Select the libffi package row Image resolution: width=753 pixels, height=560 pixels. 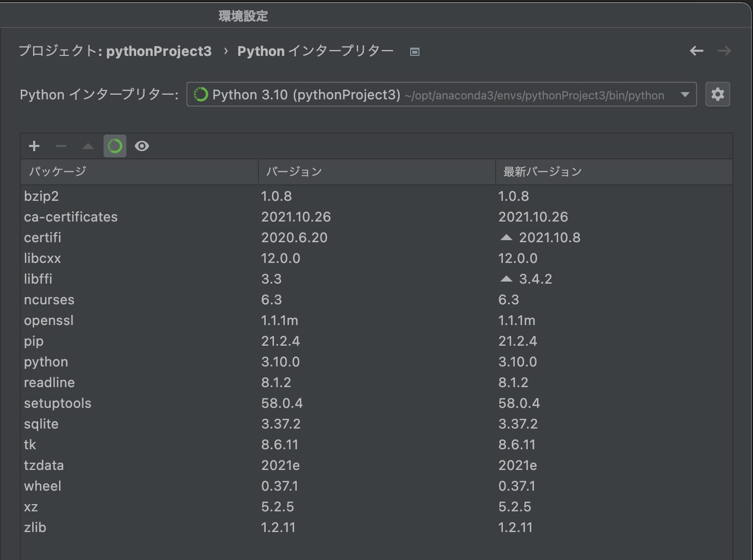38,279
